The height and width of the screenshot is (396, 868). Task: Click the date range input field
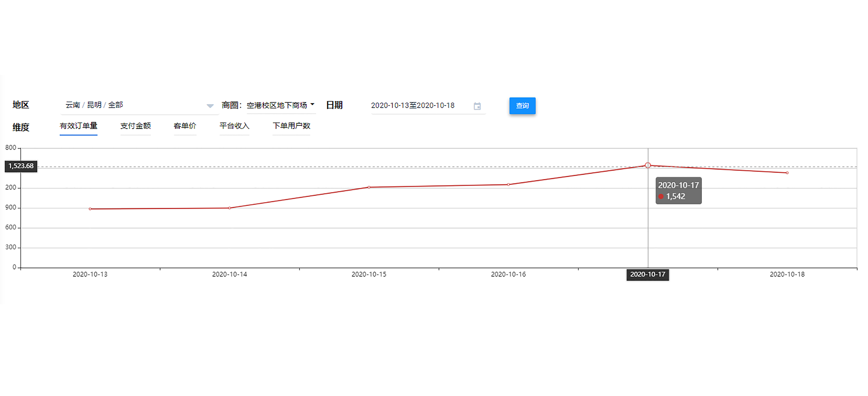[413, 106]
